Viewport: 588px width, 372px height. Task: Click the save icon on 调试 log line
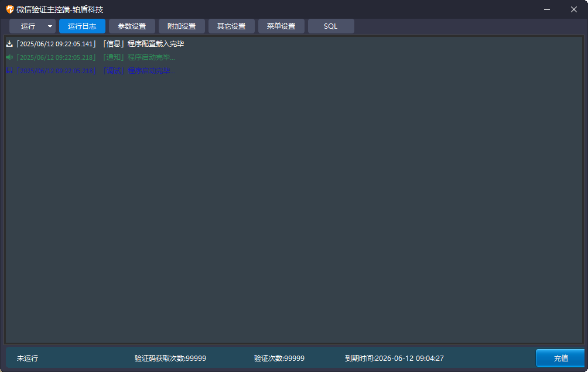9,71
